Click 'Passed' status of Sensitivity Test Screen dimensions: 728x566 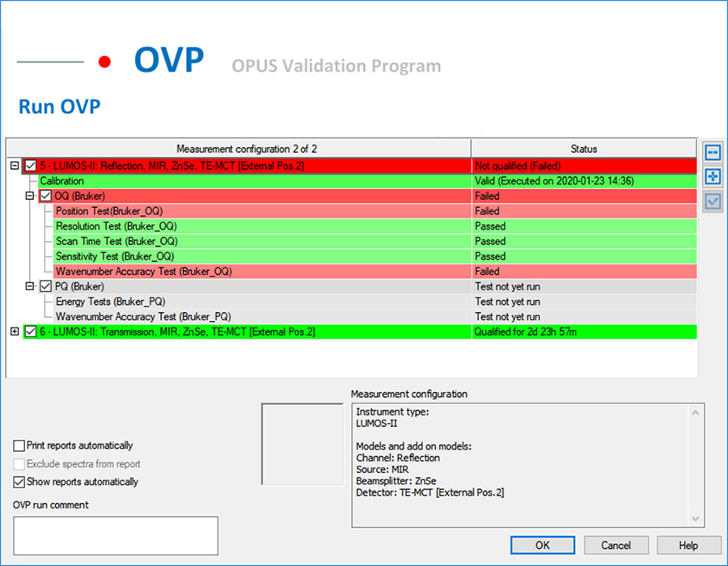click(585, 256)
